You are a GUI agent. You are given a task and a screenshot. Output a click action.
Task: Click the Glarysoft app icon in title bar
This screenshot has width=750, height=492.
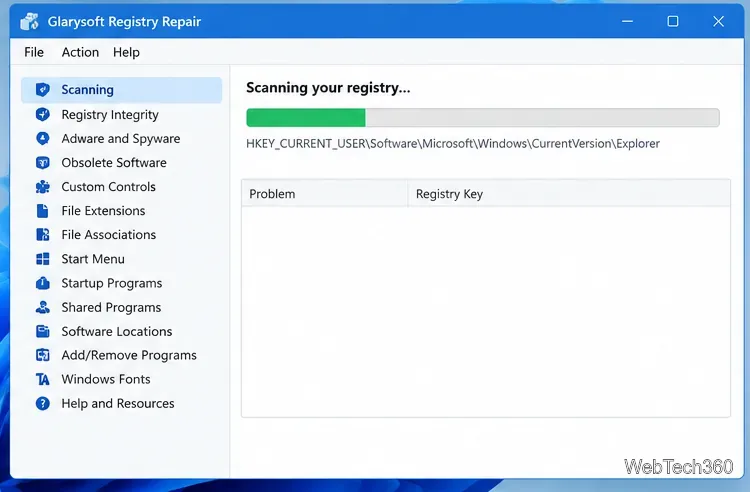[30, 22]
